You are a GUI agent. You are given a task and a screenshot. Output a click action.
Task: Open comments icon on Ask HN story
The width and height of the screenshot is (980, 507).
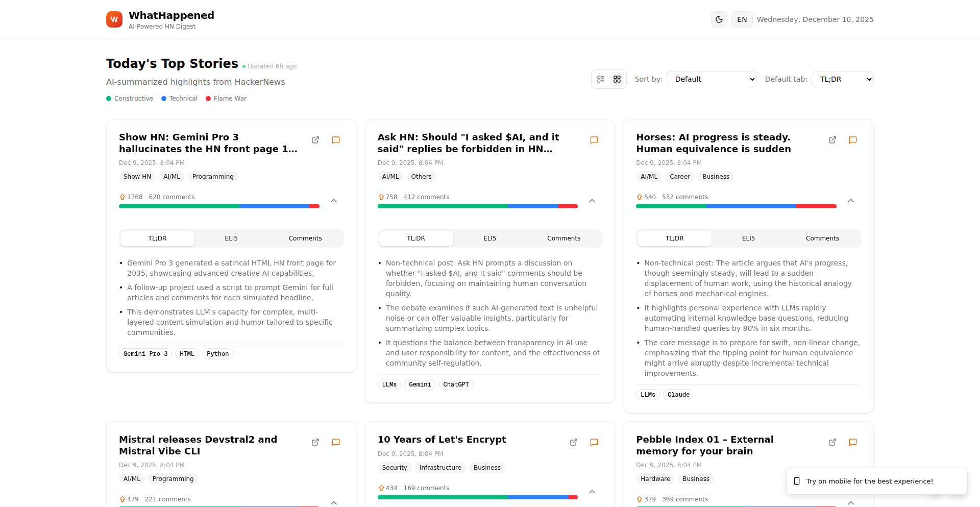click(x=594, y=140)
